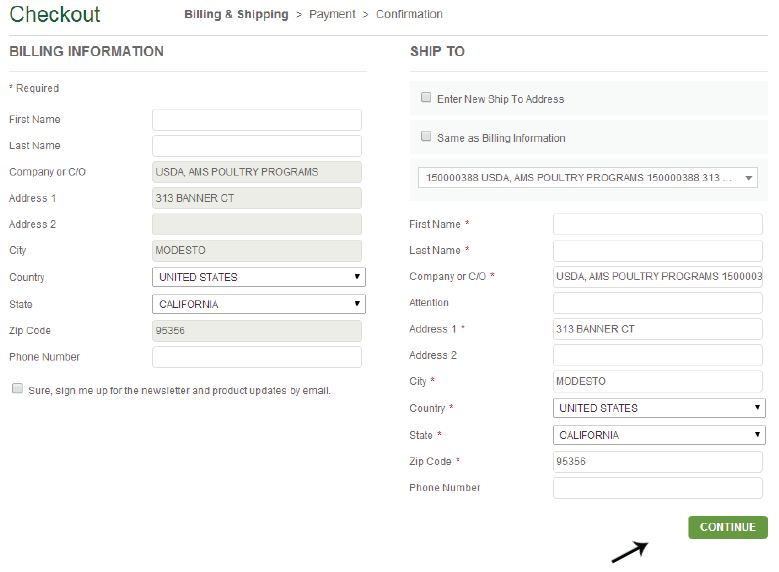Image resolution: width=779 pixels, height=572 pixels.
Task: Jump to the Confirmation step
Action: point(409,14)
